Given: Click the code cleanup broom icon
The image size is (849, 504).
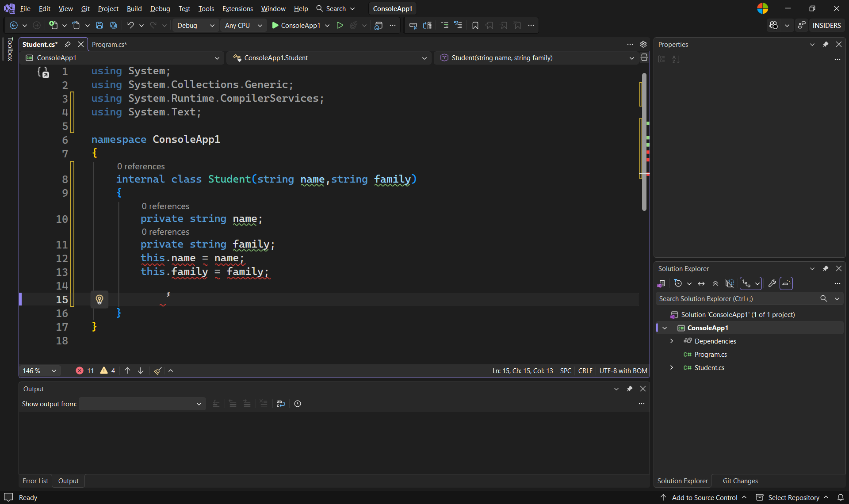Looking at the screenshot, I should [x=157, y=371].
